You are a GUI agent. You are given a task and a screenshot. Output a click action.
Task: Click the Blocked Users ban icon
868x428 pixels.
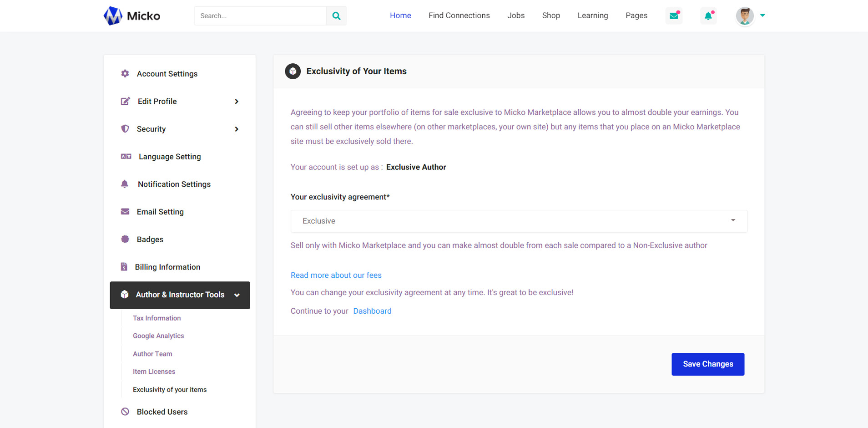(x=125, y=412)
